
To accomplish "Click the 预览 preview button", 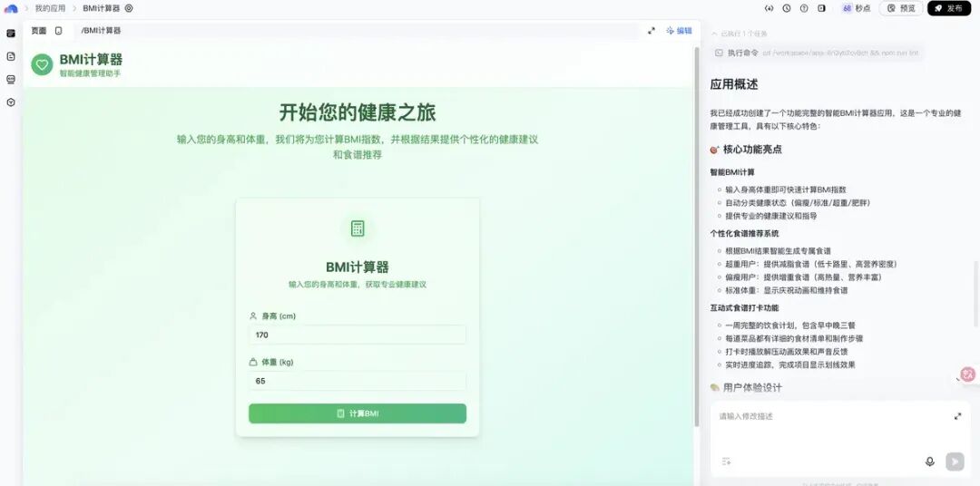I will pyautogui.click(x=901, y=9).
